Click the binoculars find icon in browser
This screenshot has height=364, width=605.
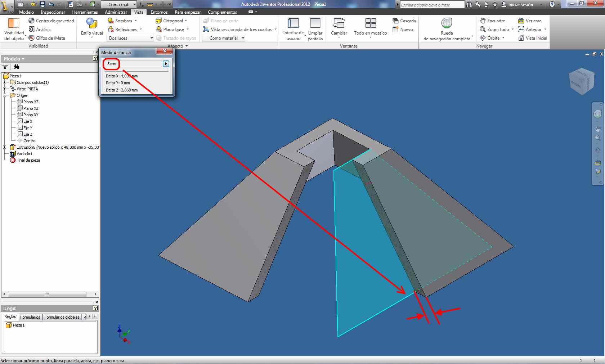pos(16,67)
